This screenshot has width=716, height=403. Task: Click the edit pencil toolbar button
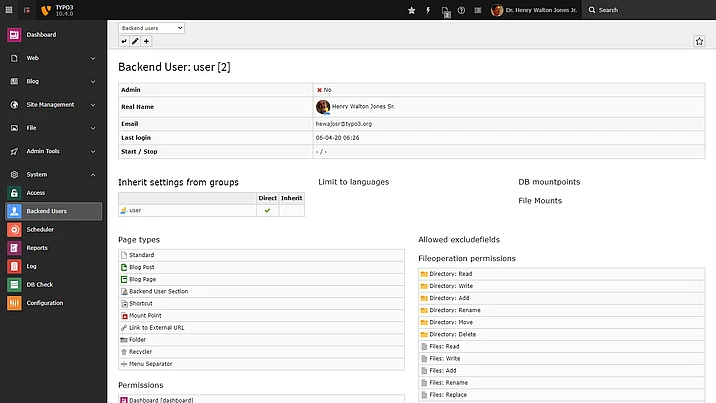pos(135,41)
